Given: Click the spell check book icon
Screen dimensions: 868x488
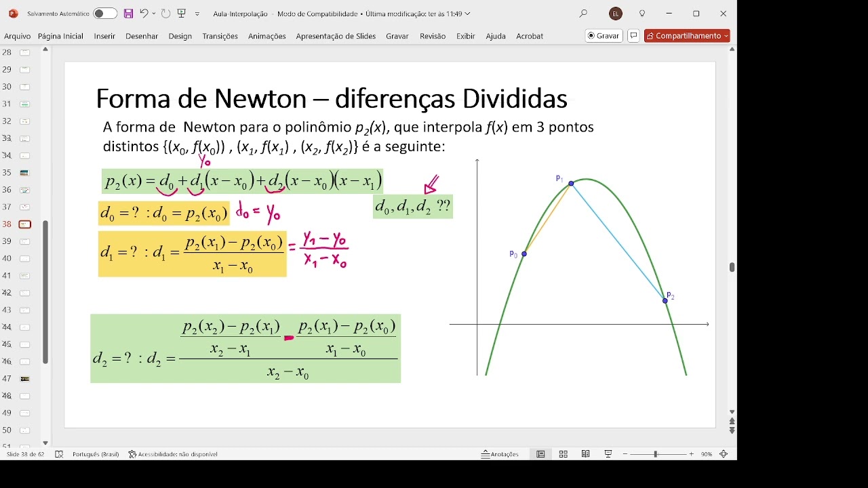Looking at the screenshot, I should pyautogui.click(x=59, y=454).
